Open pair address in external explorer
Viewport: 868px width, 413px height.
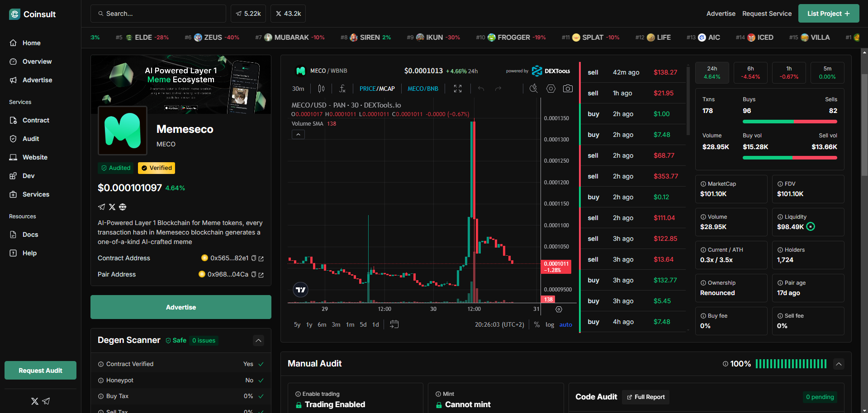pos(261,275)
